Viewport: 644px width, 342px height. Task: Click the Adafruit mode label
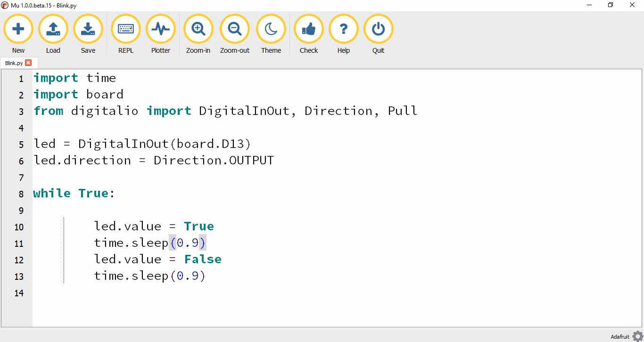tap(619, 336)
